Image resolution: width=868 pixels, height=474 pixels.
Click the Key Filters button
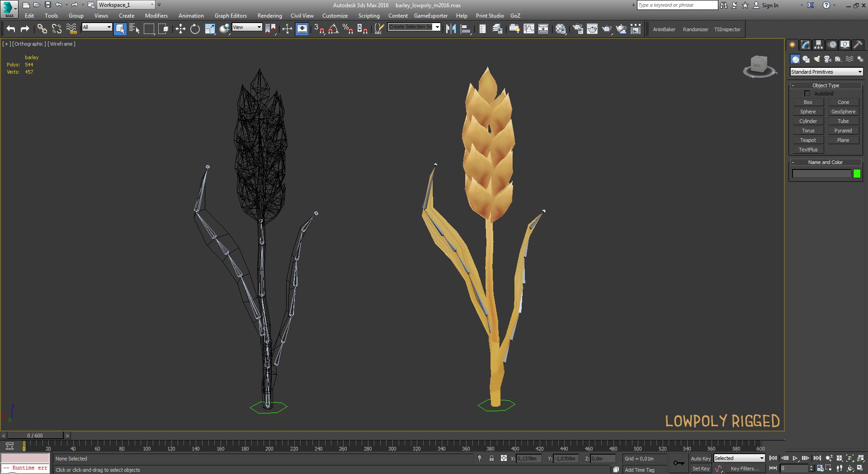point(745,469)
